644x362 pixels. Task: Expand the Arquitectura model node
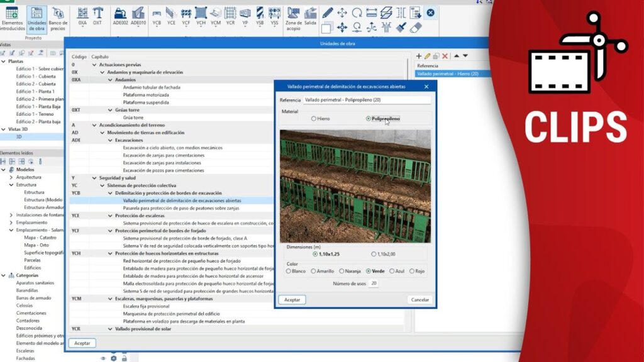pos(10,177)
